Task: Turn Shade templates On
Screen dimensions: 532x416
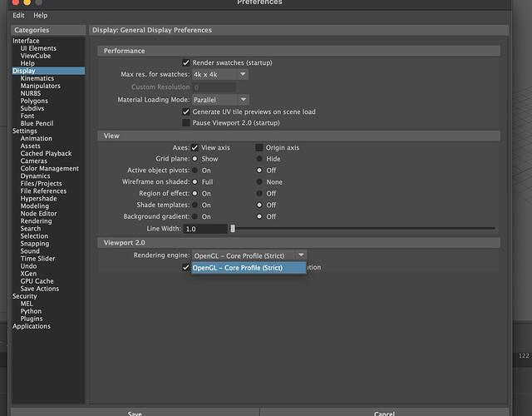Action: 195,205
